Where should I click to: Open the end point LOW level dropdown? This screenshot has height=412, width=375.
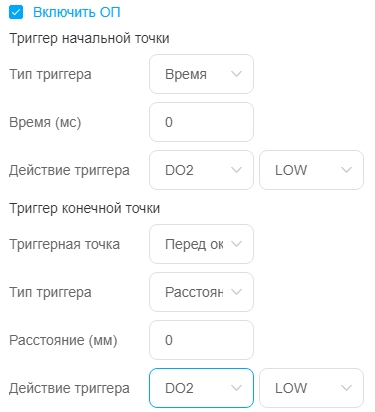(x=311, y=388)
